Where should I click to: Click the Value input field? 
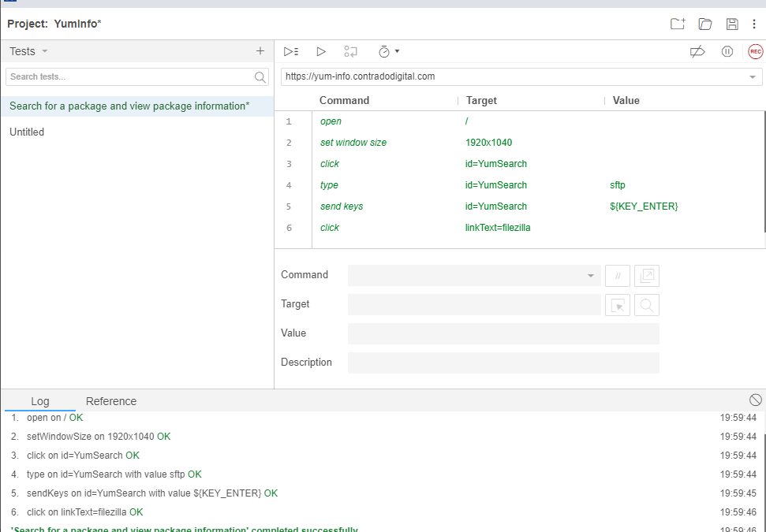(x=503, y=334)
